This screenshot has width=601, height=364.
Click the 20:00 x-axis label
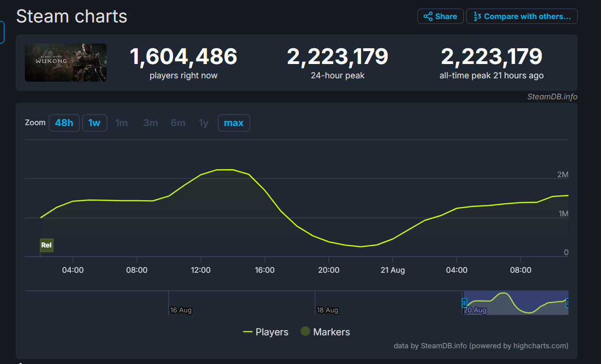(x=329, y=270)
